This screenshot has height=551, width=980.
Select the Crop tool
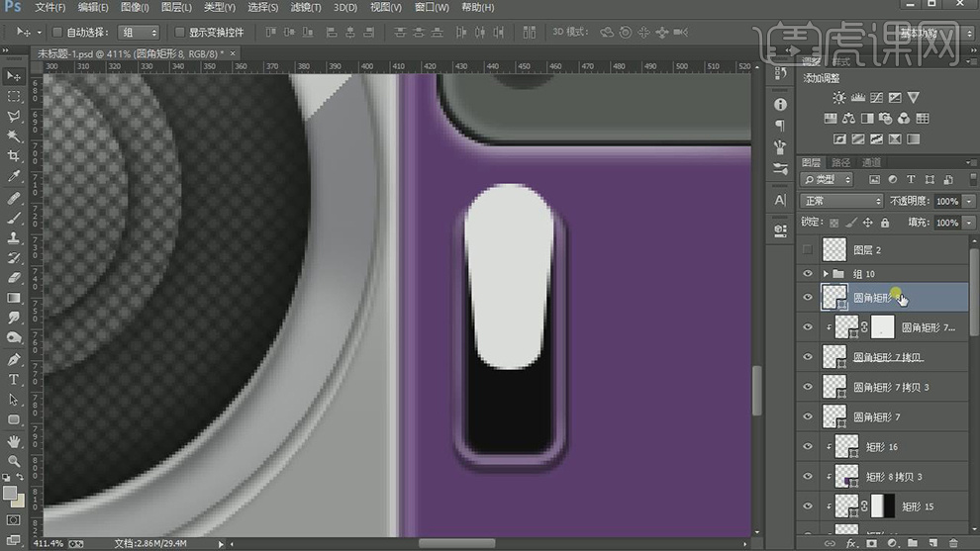click(14, 156)
